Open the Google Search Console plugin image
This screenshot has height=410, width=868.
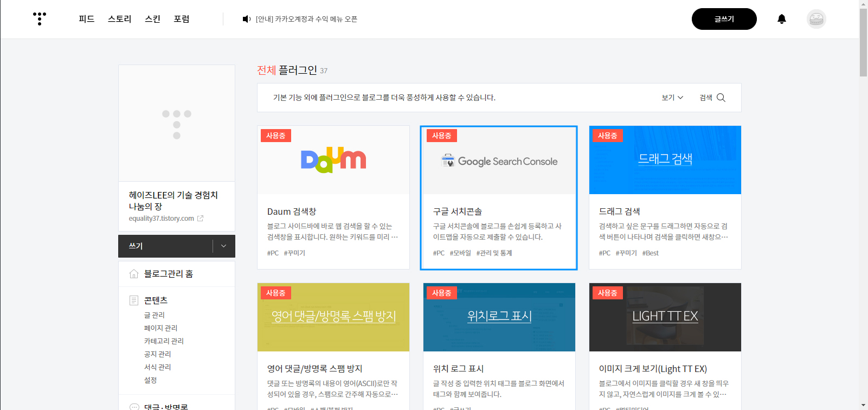(x=499, y=161)
